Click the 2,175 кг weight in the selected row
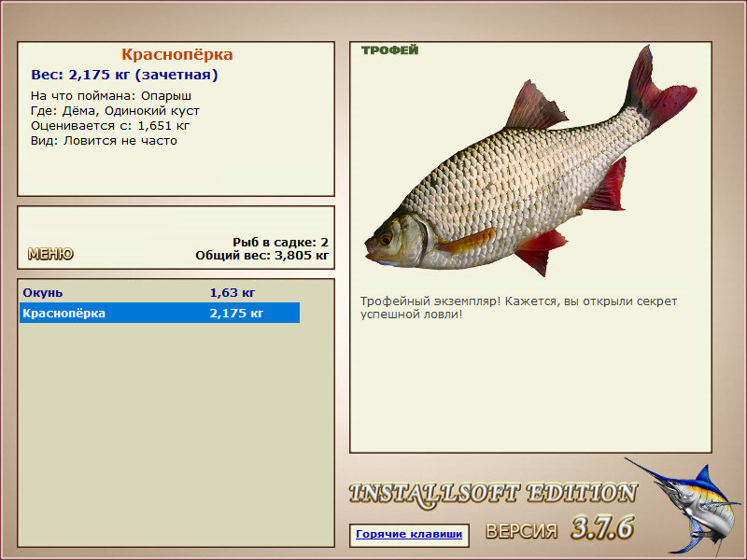The image size is (747, 560). click(236, 314)
